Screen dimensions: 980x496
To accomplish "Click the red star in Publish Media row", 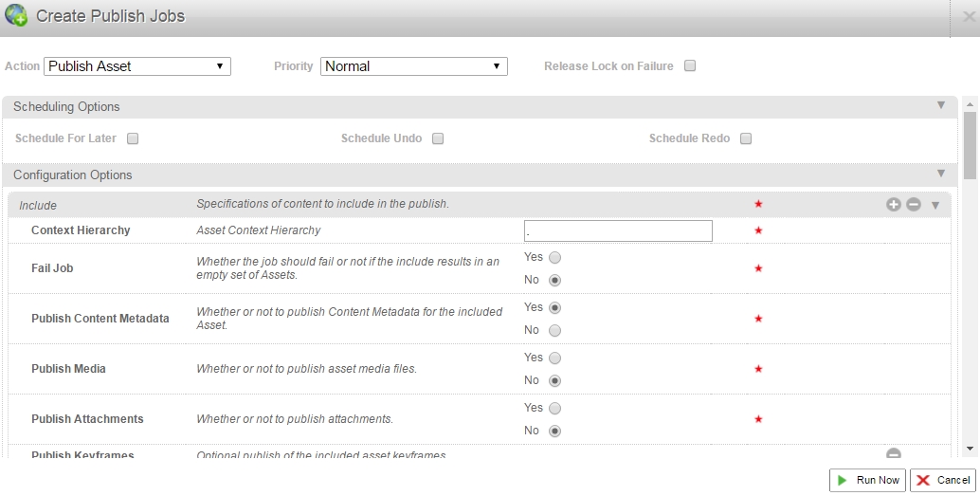I will (x=758, y=369).
